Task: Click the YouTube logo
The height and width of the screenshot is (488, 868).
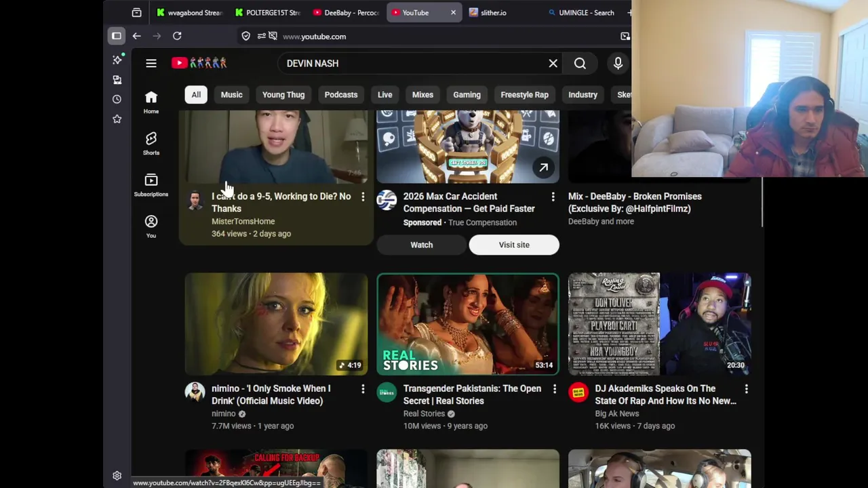Action: pos(199,63)
